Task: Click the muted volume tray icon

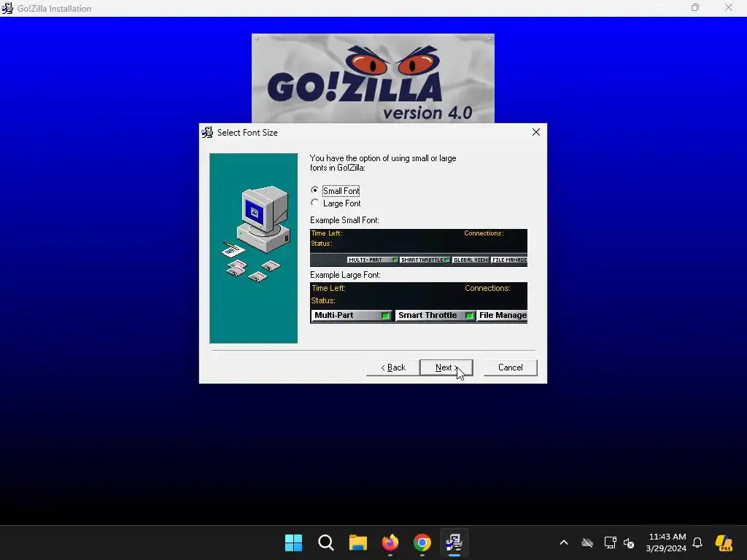Action: pos(629,542)
